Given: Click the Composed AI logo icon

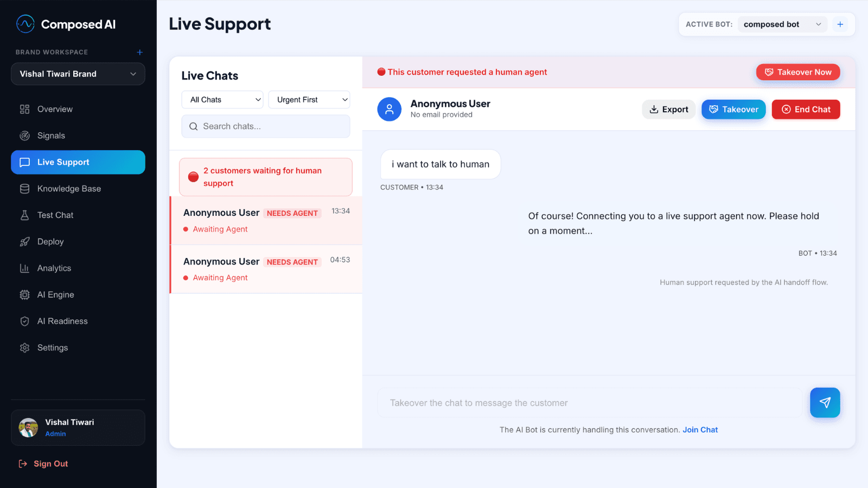Looking at the screenshot, I should point(25,24).
